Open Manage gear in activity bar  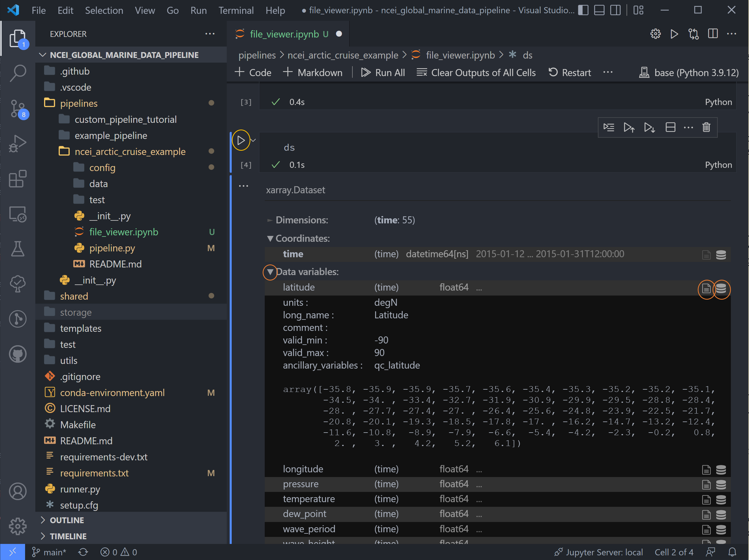[x=18, y=526]
